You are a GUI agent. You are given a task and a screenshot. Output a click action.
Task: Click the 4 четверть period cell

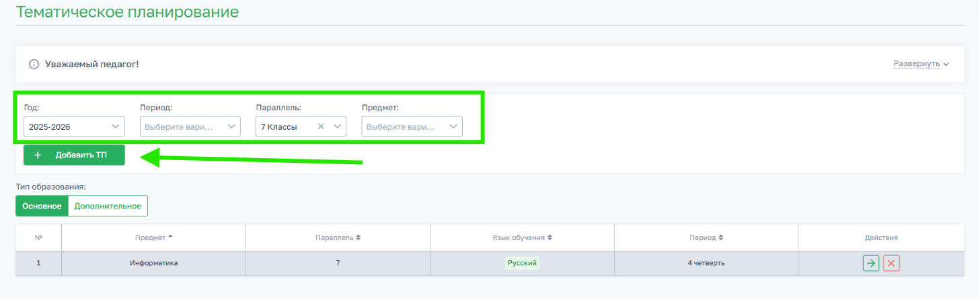(x=706, y=263)
